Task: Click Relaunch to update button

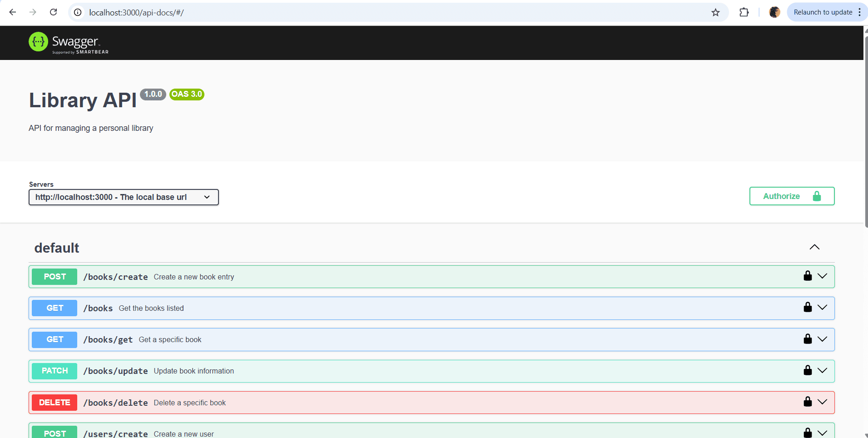Action: tap(823, 12)
